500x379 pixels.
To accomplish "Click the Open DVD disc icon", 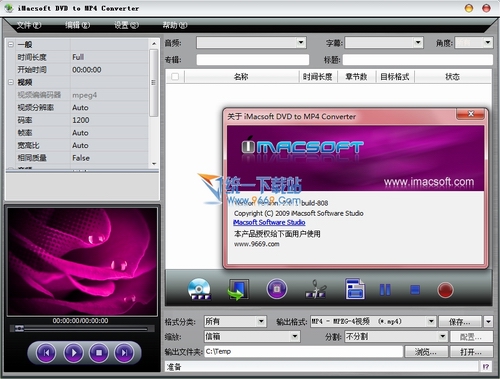I will pos(199,289).
